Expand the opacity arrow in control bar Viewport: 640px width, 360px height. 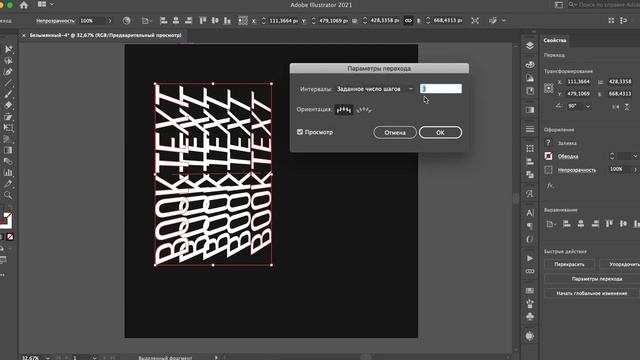[110, 20]
